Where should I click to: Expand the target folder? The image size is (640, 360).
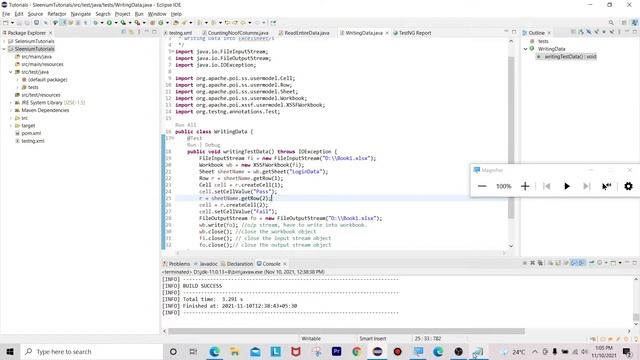[x=11, y=126]
